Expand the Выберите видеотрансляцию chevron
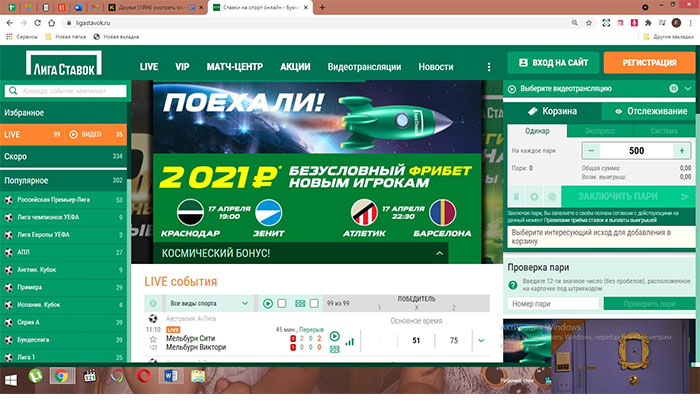 tap(688, 89)
